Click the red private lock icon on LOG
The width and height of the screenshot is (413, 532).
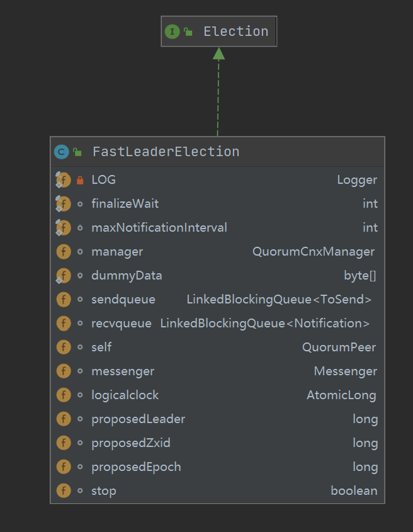click(80, 180)
